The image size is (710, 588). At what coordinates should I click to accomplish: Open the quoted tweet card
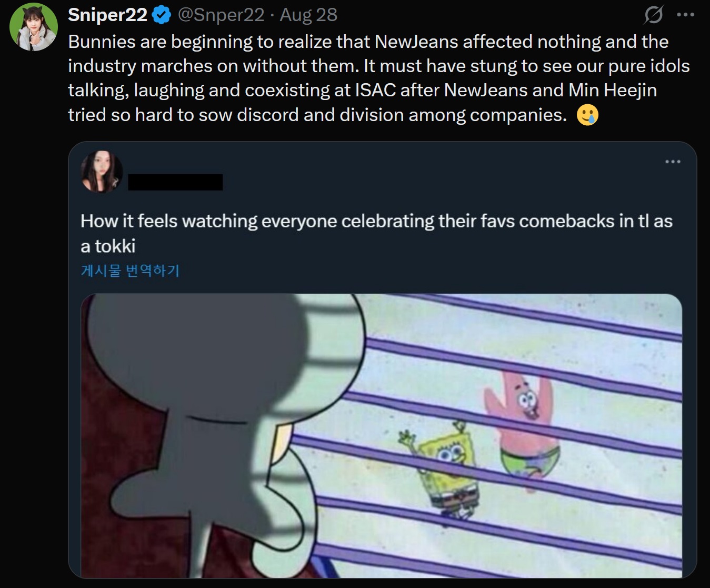pyautogui.click(x=383, y=360)
